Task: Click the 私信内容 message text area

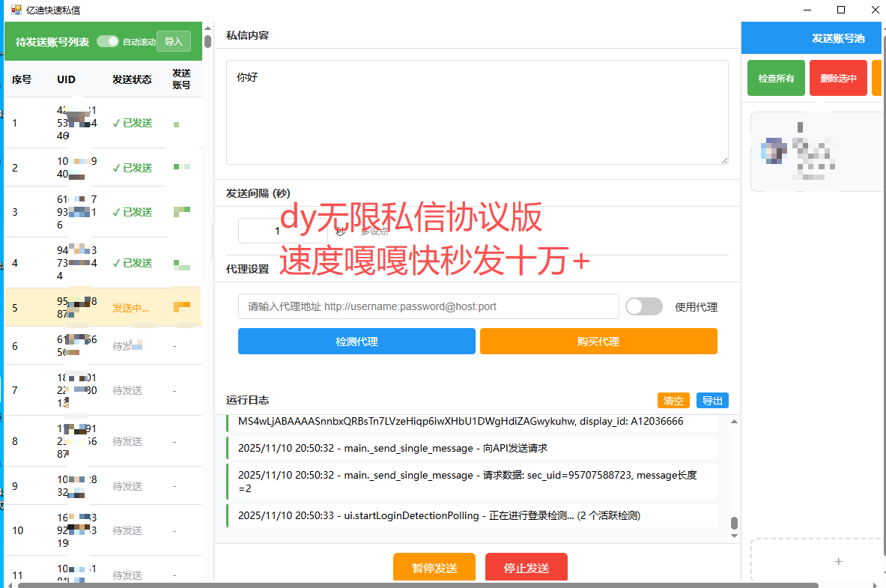Action: tap(476, 112)
